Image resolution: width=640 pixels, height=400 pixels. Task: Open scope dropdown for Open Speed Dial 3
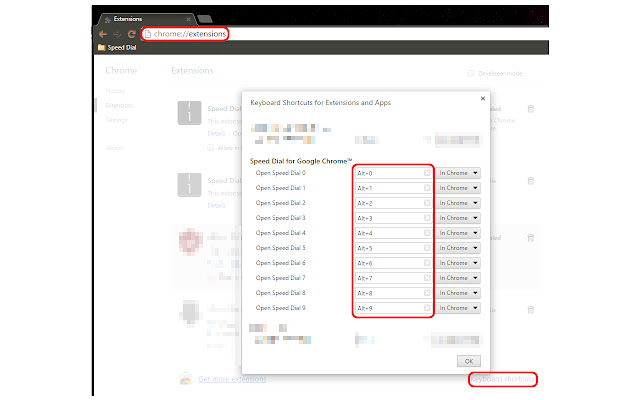(458, 218)
